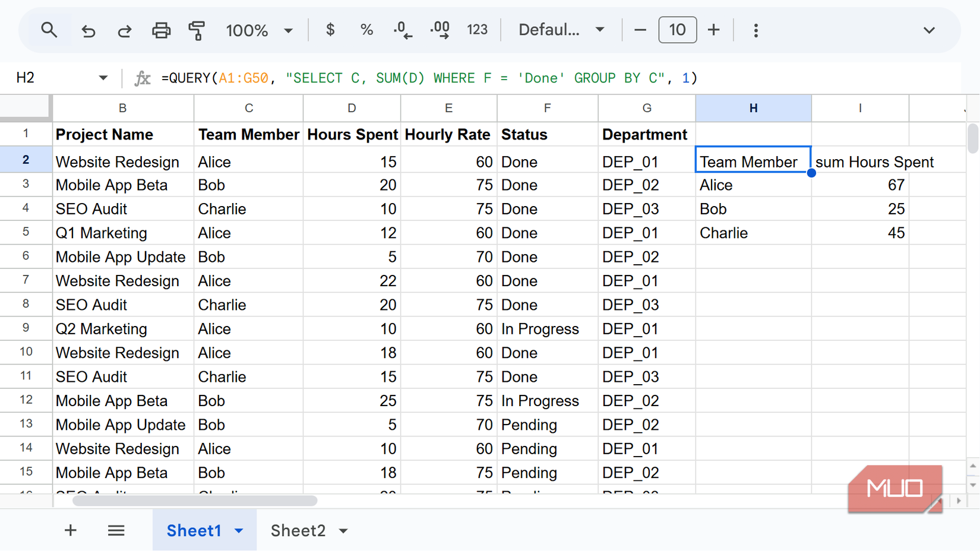Open the all sheets list
Image resolution: width=980 pixels, height=551 pixels.
coord(116,530)
